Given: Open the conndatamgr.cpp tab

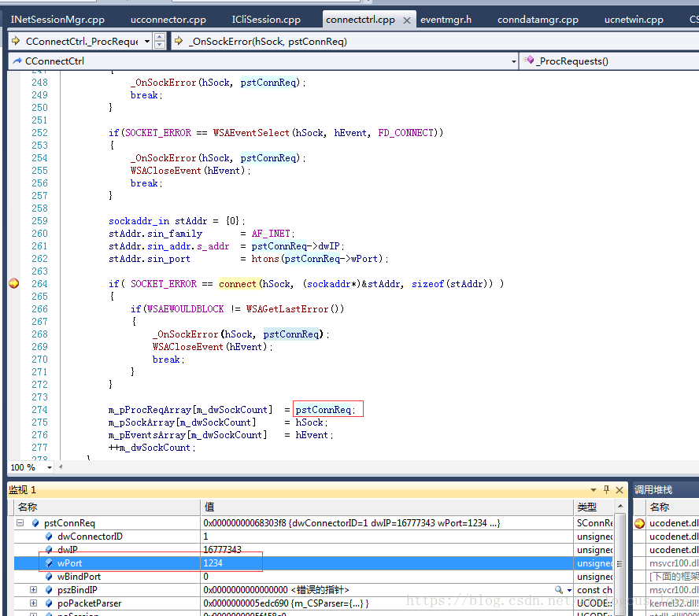Looking at the screenshot, I should pyautogui.click(x=536, y=19).
